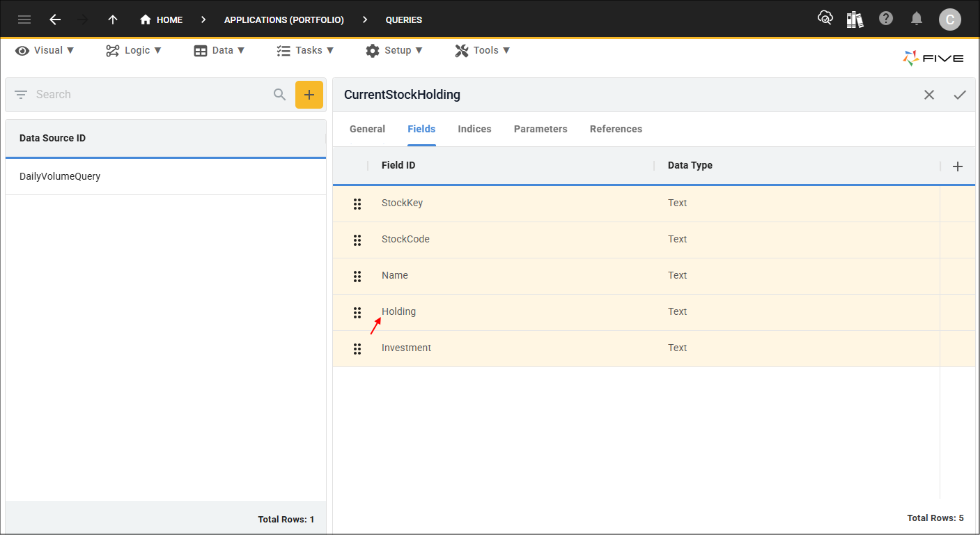The width and height of the screenshot is (980, 535).
Task: Open the library books icon
Action: click(x=855, y=19)
